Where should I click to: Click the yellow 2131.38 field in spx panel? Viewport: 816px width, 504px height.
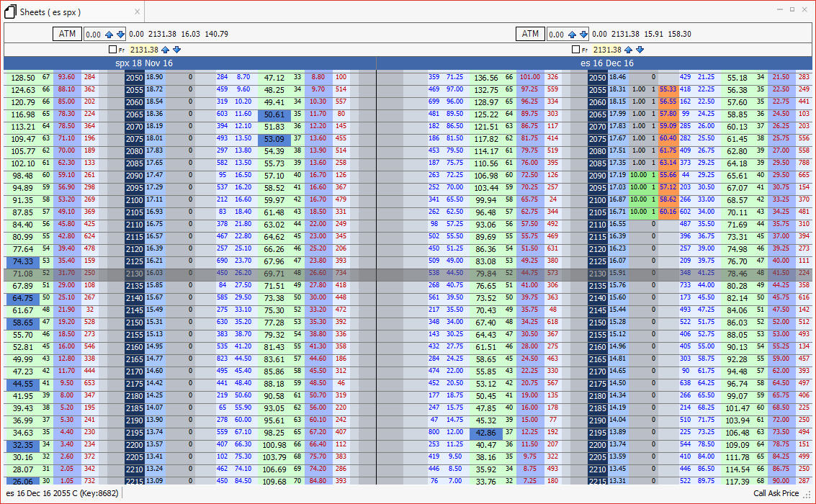click(144, 50)
